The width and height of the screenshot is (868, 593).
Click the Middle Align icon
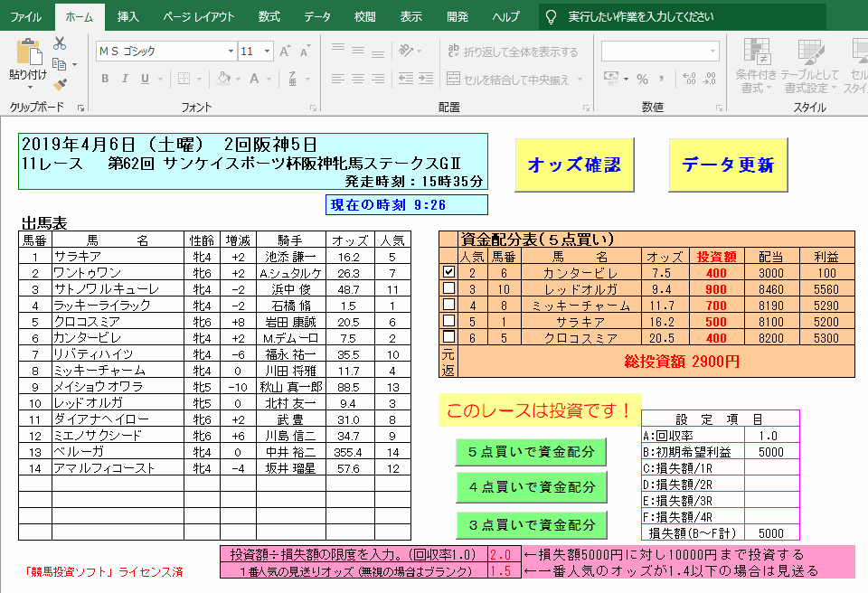pos(358,51)
